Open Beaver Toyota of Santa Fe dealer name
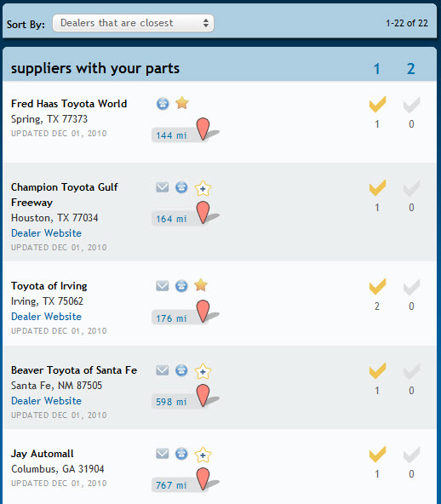Screen dimensions: 441x504 click(74, 370)
